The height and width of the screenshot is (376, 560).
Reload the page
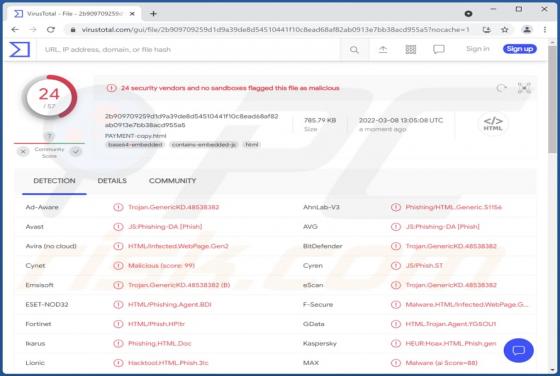51,30
